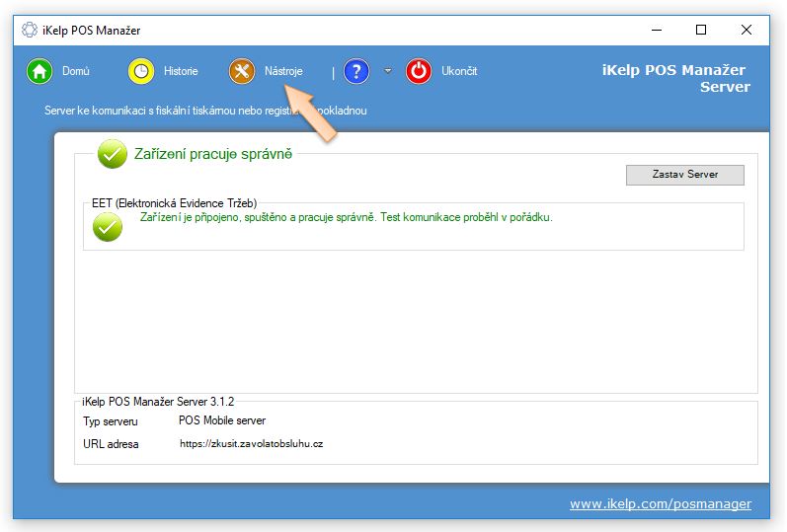
Task: Click the POS Mobile server type value
Action: pos(221,420)
